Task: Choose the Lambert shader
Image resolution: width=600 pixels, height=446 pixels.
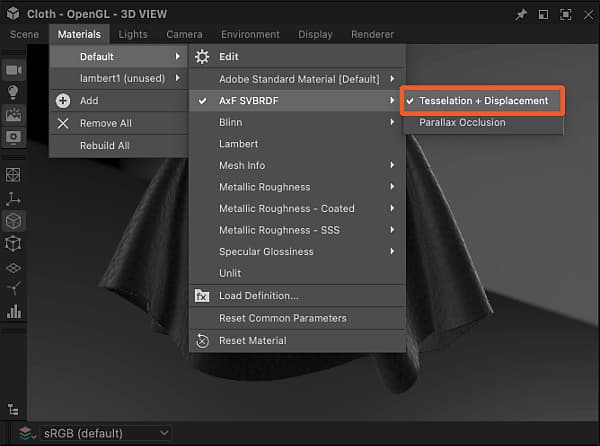Action: pos(297,144)
